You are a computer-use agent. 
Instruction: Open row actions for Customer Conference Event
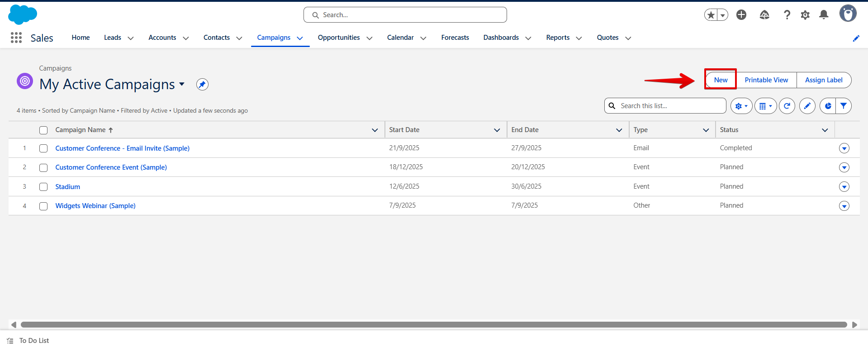[x=844, y=167]
